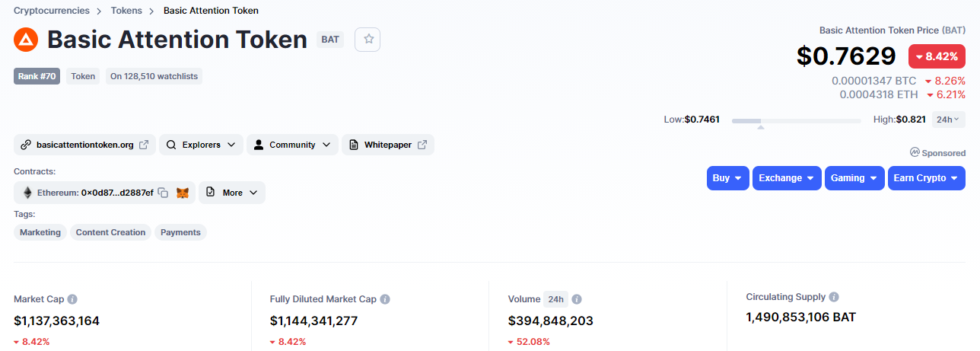This screenshot has height=351, width=980.
Task: Open Explorers dropdown
Action: 201,145
